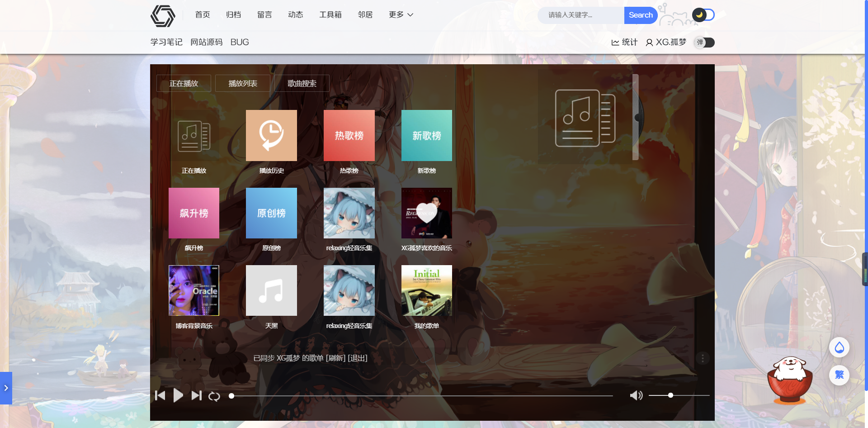Open 归档 in navigation

(234, 15)
